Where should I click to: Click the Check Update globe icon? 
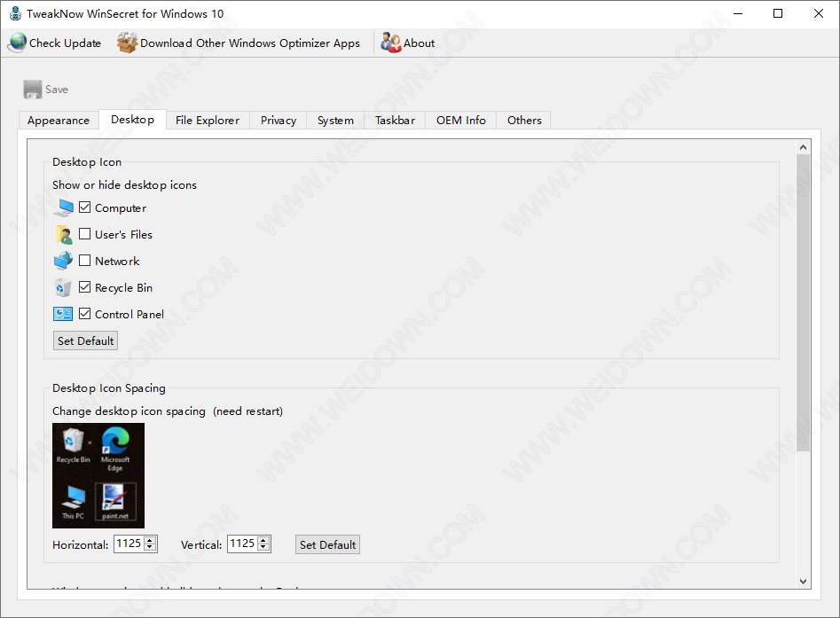coord(17,43)
